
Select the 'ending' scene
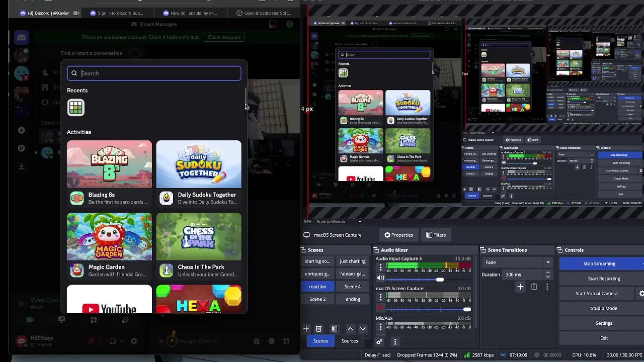[x=353, y=299]
